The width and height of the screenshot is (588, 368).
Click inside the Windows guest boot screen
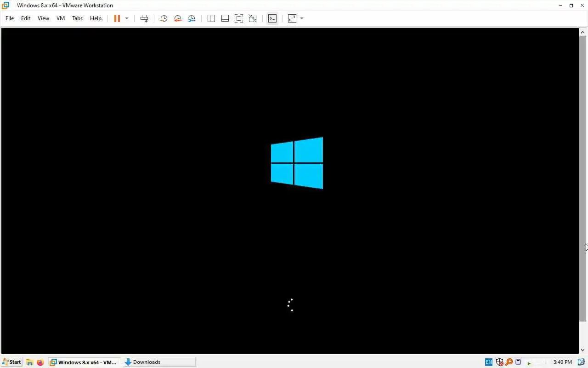tap(290, 191)
